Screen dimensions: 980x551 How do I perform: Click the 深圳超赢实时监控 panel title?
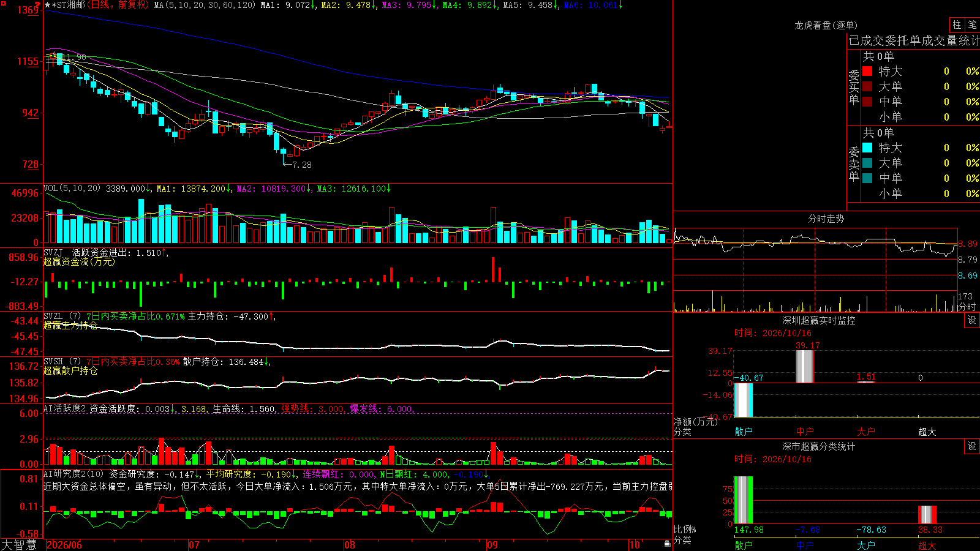[x=818, y=320]
